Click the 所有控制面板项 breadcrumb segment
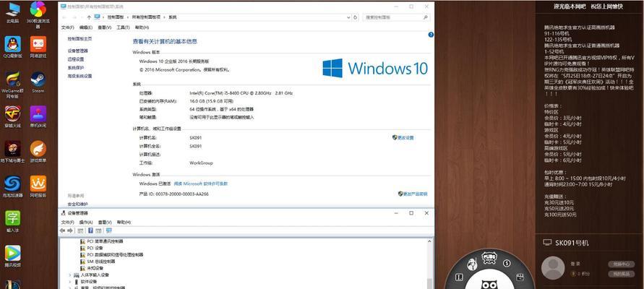644x289 pixels. tap(147, 17)
